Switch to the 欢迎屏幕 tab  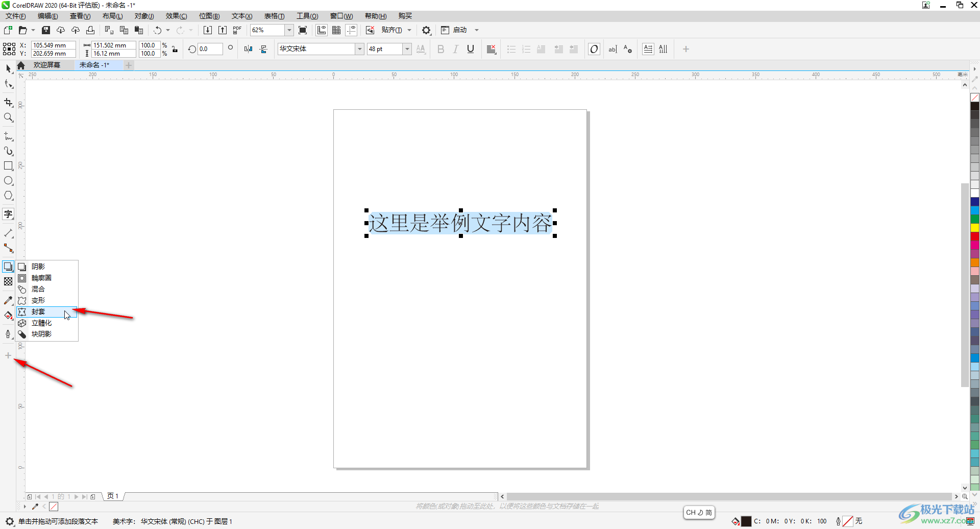pos(47,65)
